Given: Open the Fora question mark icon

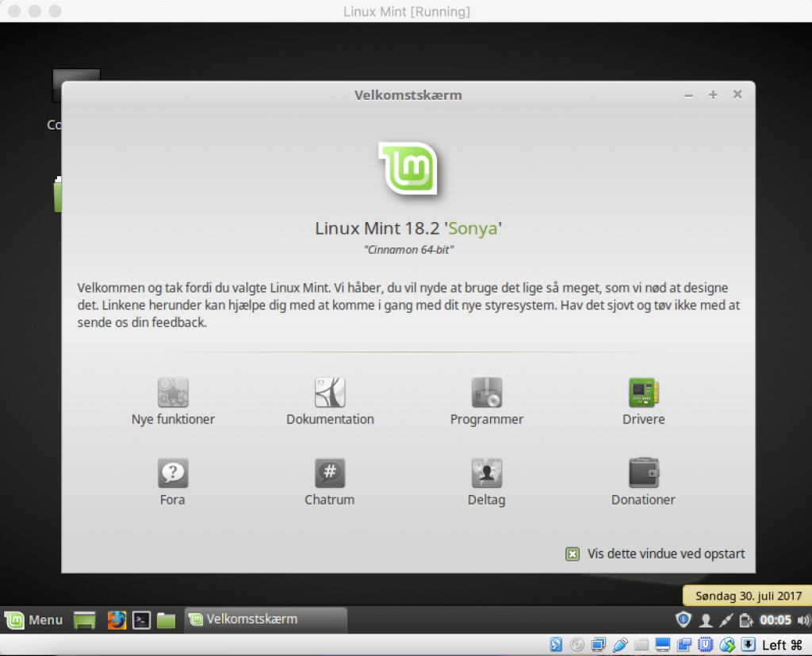Looking at the screenshot, I should 173,473.
